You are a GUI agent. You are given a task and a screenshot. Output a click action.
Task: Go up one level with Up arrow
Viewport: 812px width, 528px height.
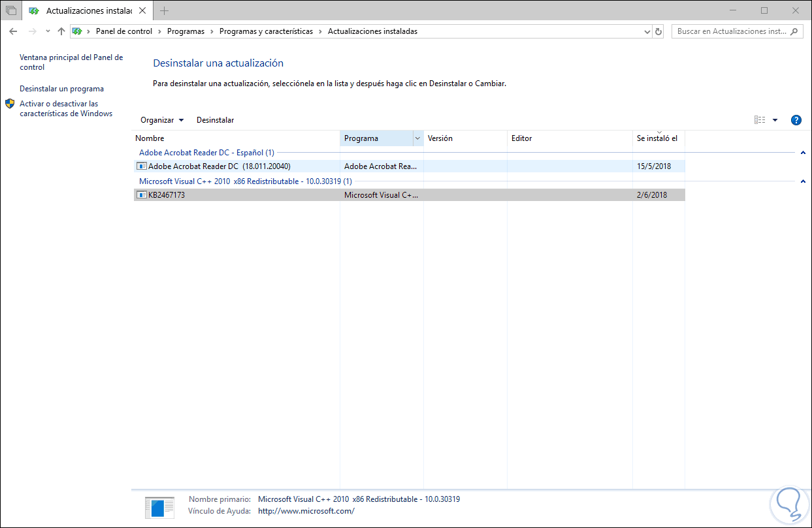tap(61, 31)
